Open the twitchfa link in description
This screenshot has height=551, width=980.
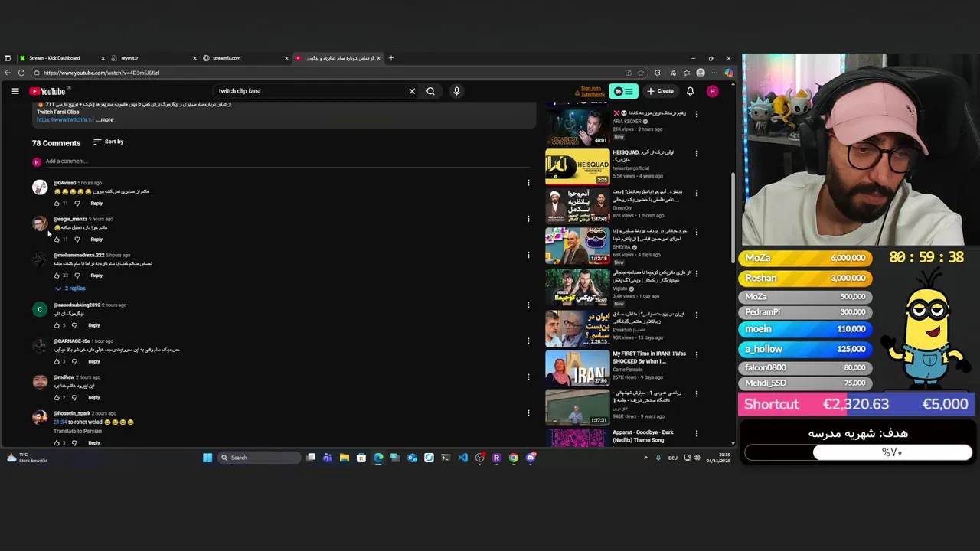(64, 119)
